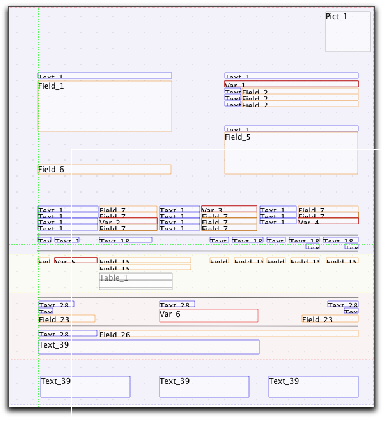Image resolution: width=388 pixels, height=422 pixels.
Task: Click the long Field_26 field
Action: (229, 334)
